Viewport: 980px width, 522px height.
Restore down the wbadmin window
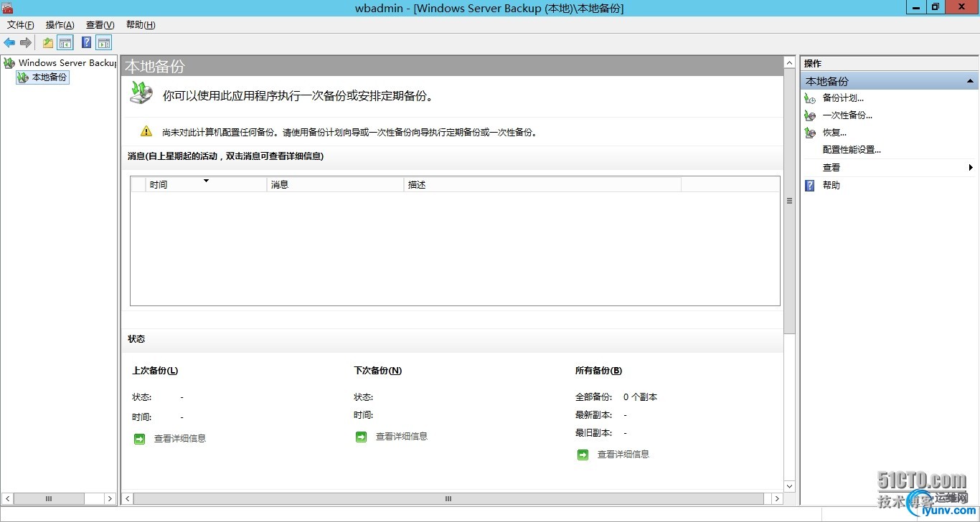coord(936,6)
